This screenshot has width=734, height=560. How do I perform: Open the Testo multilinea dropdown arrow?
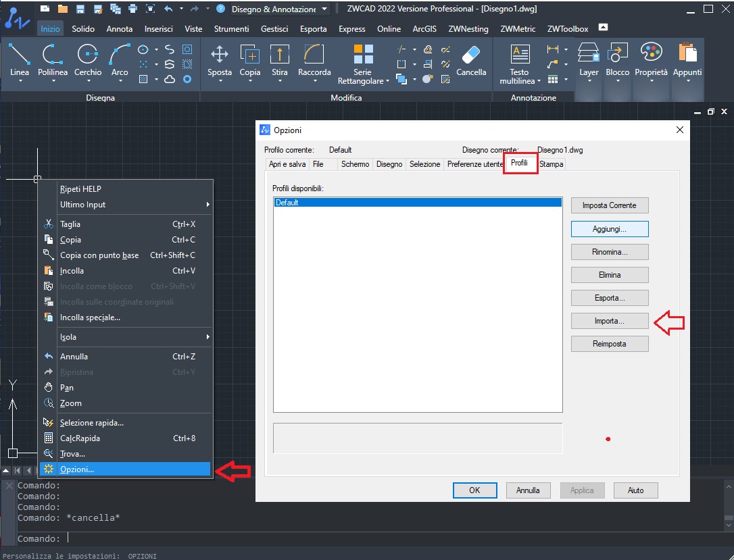click(539, 81)
